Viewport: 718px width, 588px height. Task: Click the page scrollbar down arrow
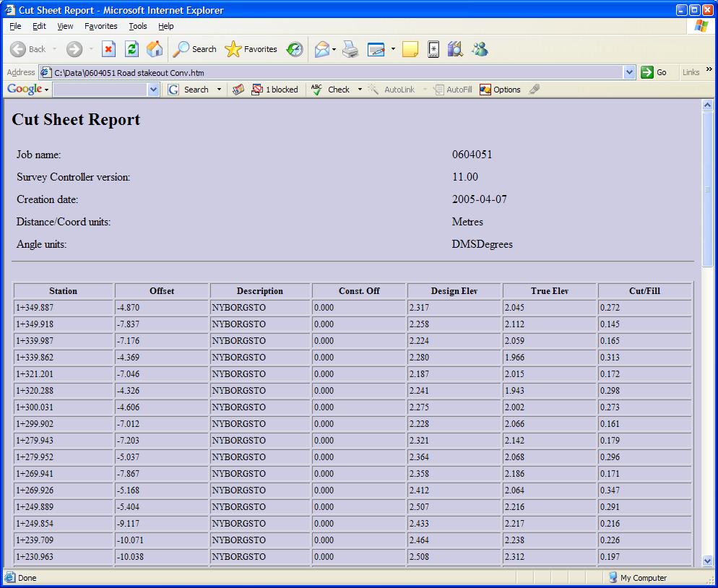pyautogui.click(x=707, y=561)
